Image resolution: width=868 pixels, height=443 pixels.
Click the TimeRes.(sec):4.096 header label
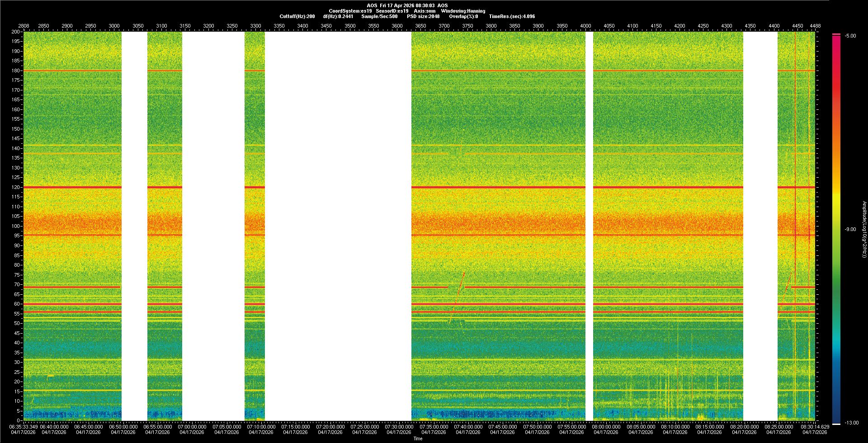pyautogui.click(x=512, y=16)
